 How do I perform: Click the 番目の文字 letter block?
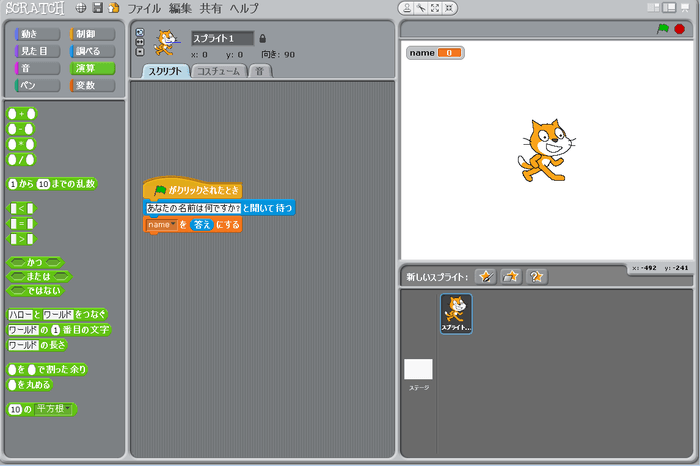(59, 329)
